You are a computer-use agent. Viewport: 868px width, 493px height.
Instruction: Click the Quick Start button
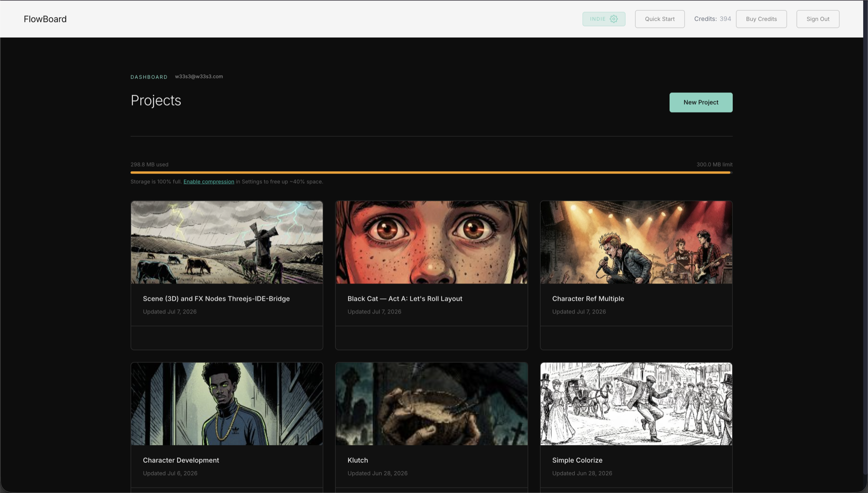click(660, 19)
